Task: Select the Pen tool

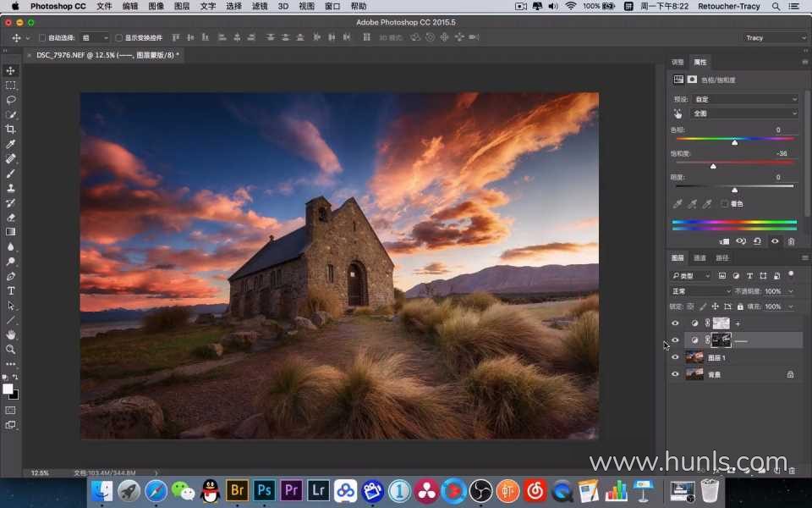Action: tap(10, 276)
